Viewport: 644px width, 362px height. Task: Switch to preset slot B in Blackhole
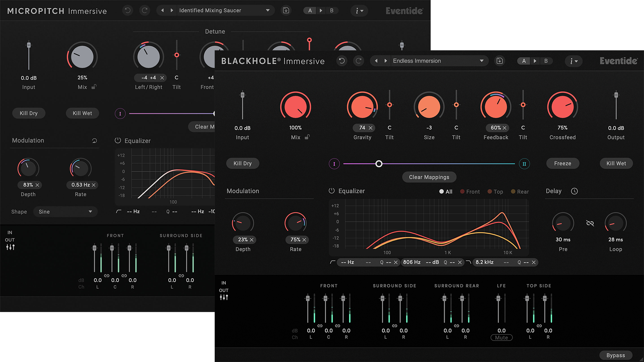[x=546, y=61]
